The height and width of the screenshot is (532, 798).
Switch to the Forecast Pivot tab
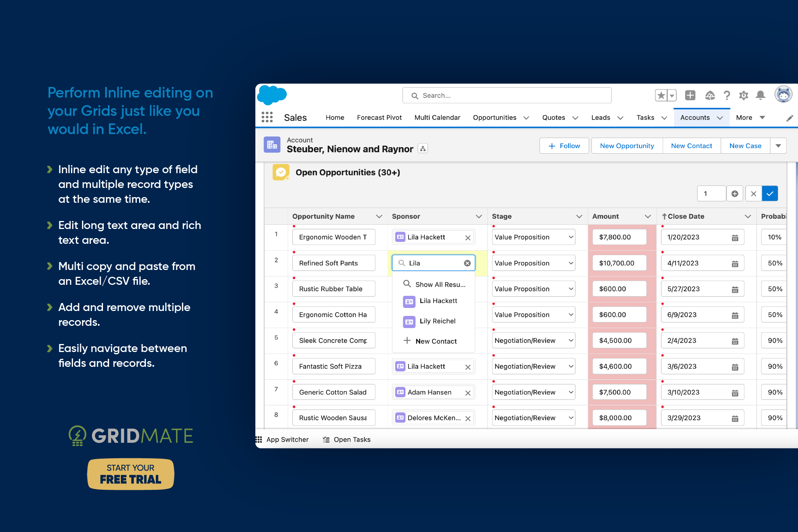379,117
